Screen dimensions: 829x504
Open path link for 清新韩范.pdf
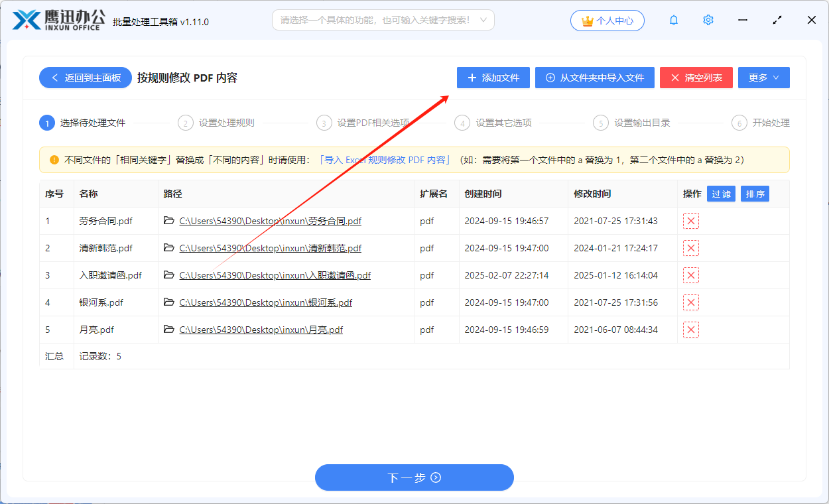point(271,248)
